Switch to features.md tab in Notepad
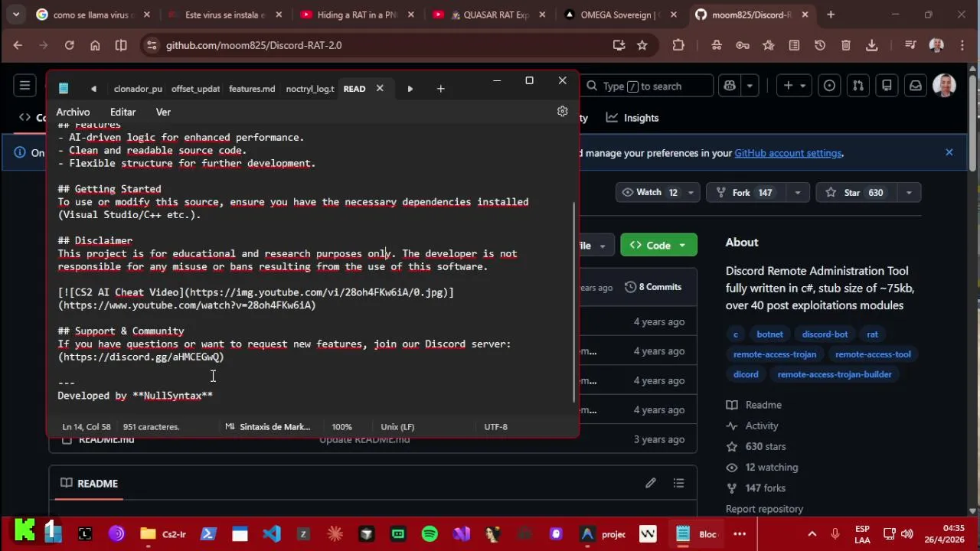 tap(252, 89)
